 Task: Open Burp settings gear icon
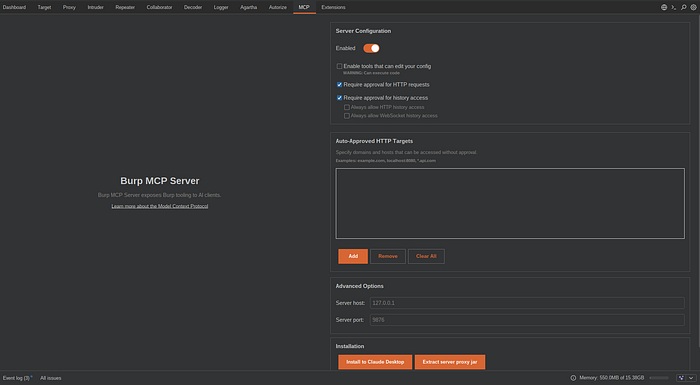pyautogui.click(x=693, y=7)
